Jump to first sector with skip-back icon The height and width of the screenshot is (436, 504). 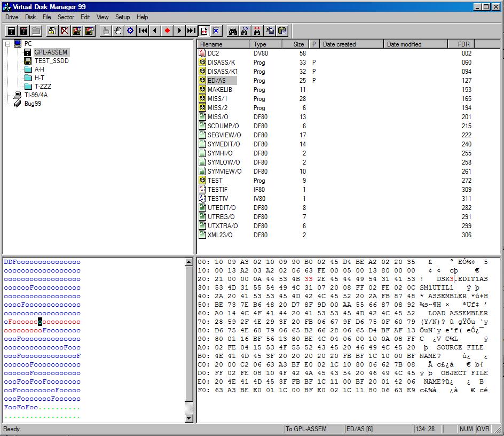(x=143, y=31)
